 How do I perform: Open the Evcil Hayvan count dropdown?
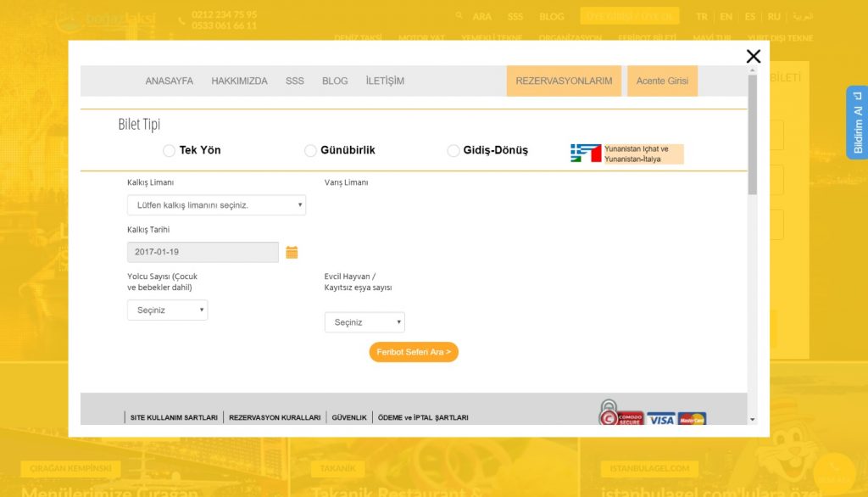pos(364,322)
